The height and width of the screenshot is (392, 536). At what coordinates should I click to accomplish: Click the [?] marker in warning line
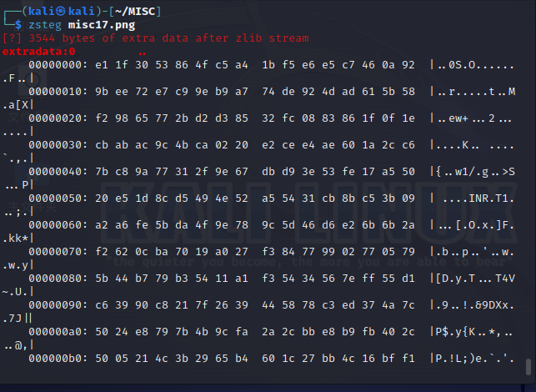coord(12,38)
